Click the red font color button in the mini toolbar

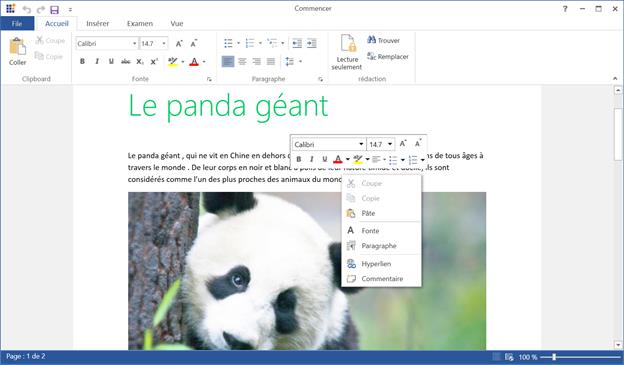pos(337,159)
